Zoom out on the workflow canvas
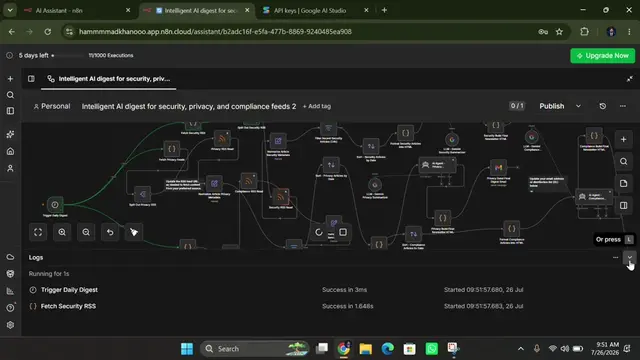 point(86,232)
